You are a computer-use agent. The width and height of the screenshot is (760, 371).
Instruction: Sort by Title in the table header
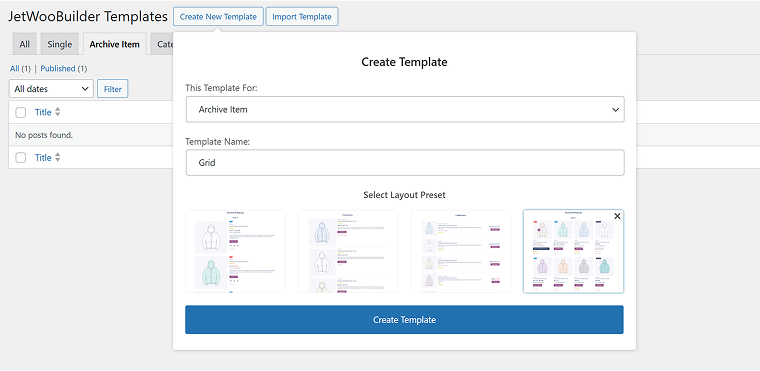tap(43, 113)
